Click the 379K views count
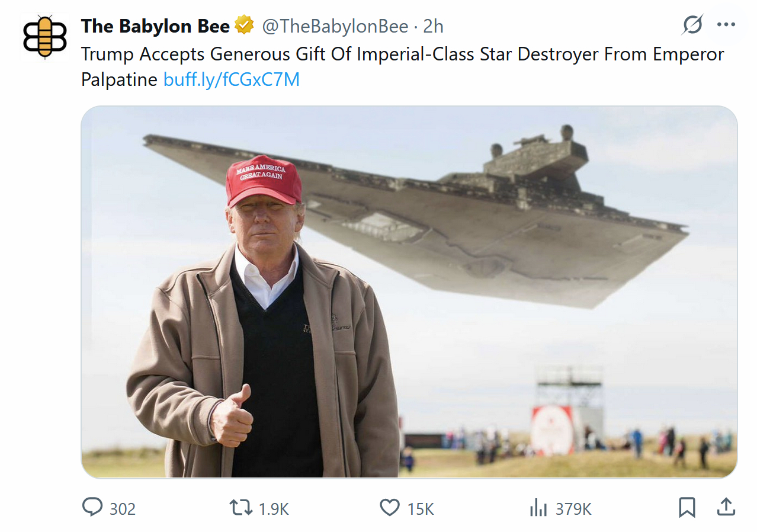The height and width of the screenshot is (532, 757). [x=573, y=509]
